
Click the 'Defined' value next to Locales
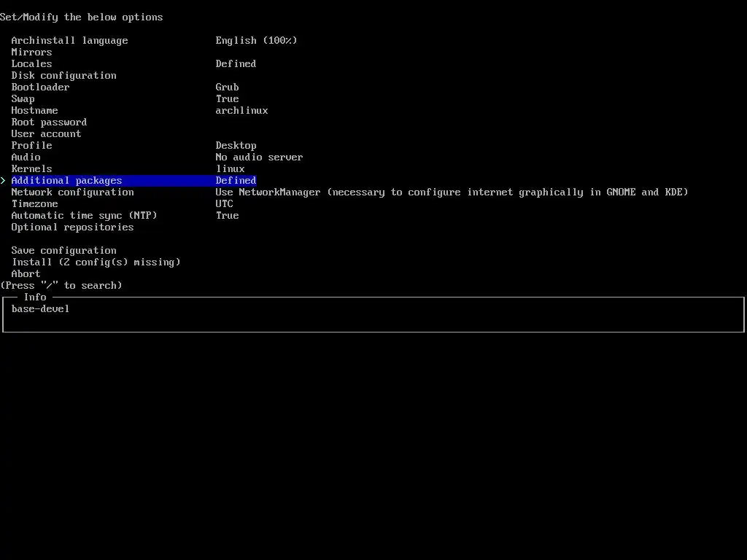point(236,64)
